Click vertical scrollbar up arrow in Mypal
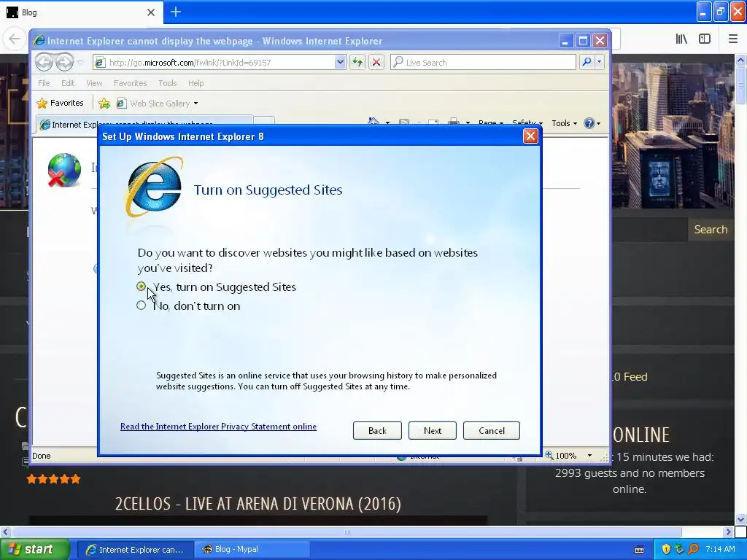Screen dimensions: 747x560 pos(740,60)
